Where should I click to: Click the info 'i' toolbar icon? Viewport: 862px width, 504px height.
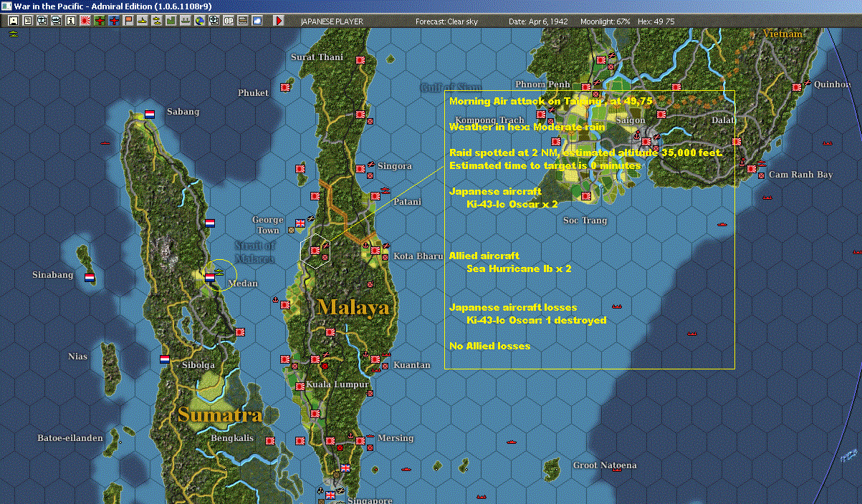click(71, 21)
